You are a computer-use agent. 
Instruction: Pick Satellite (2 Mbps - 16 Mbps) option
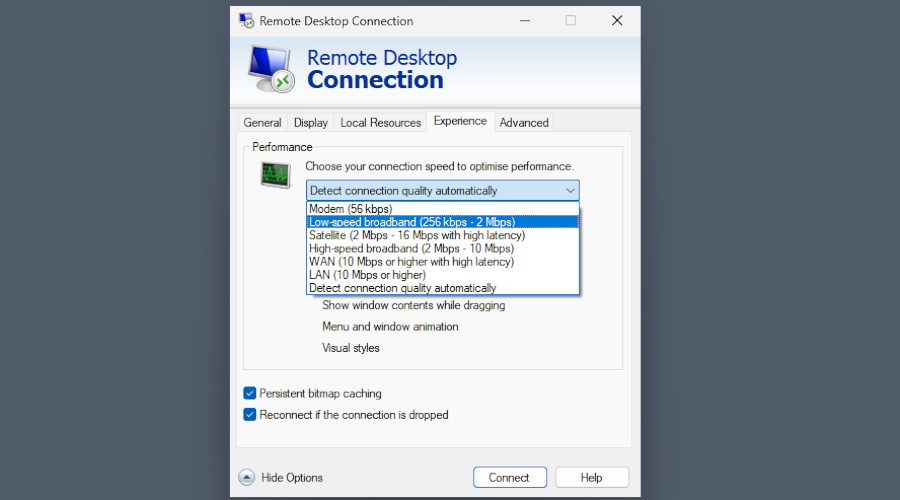point(443,235)
